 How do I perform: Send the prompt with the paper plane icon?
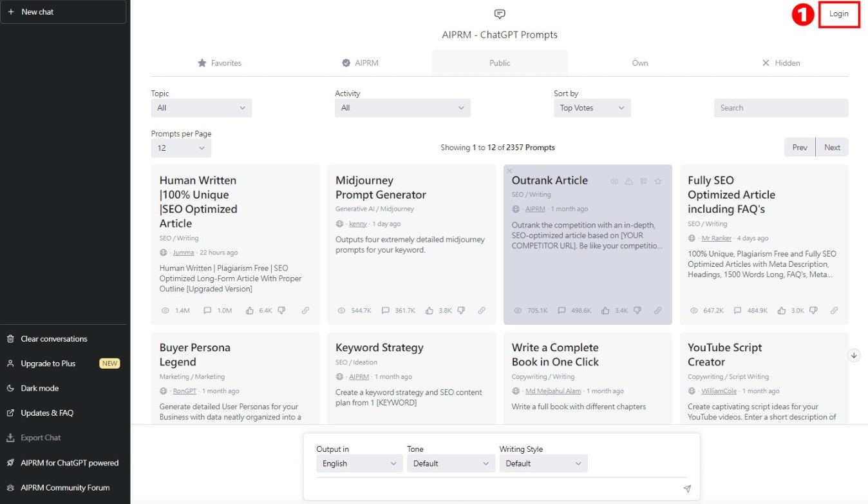pyautogui.click(x=687, y=489)
